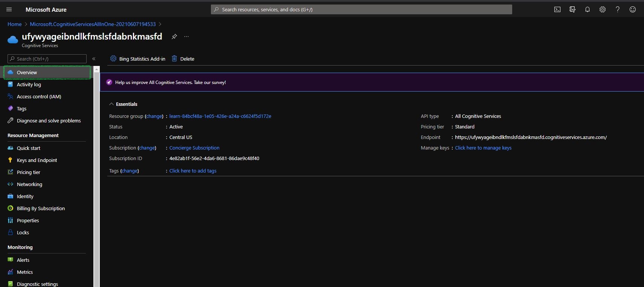The image size is (644, 287).
Task: Click the Properties icon in the sidebar
Action: [x=11, y=220]
